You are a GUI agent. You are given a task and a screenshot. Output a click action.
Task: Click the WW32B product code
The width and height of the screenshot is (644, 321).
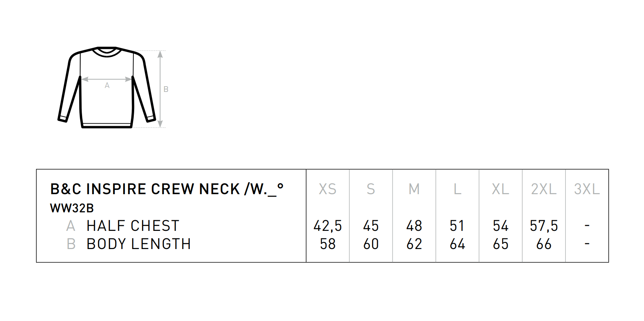click(x=72, y=208)
